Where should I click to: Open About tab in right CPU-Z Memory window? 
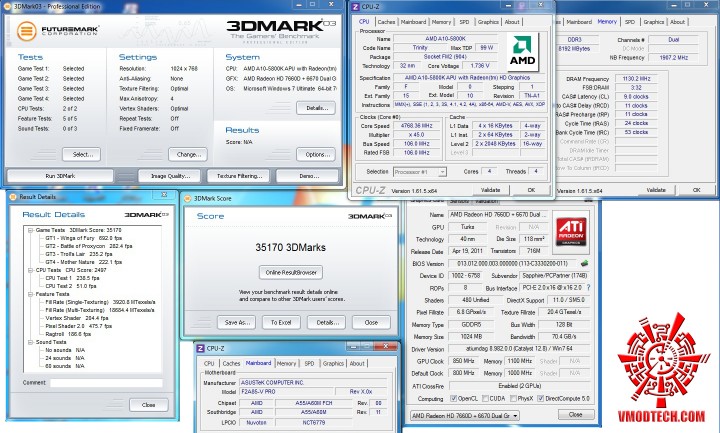click(x=677, y=22)
